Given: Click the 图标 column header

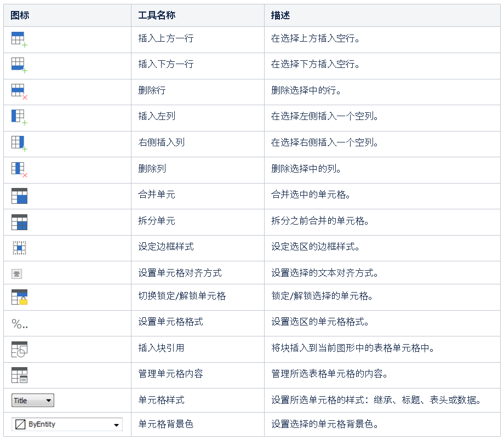Looking at the screenshot, I should 20,15.
